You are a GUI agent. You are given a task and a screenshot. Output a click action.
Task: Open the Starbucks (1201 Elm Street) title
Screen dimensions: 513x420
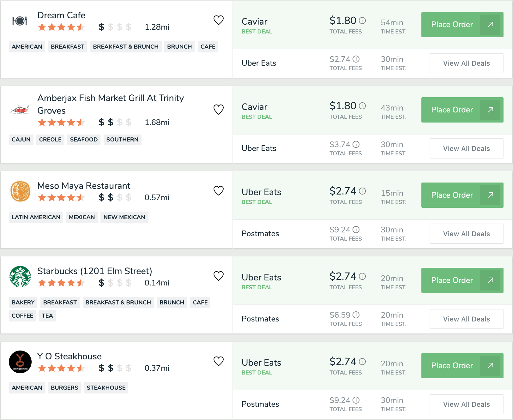95,271
